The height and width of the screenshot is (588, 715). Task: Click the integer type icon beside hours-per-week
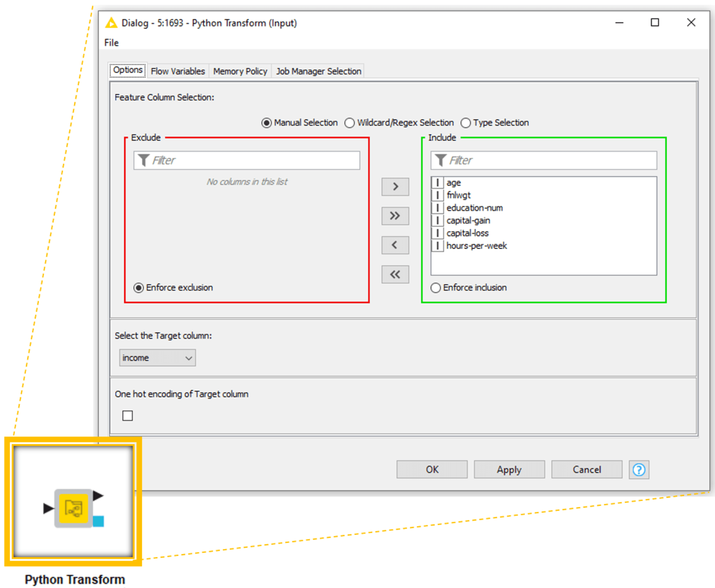tap(437, 246)
